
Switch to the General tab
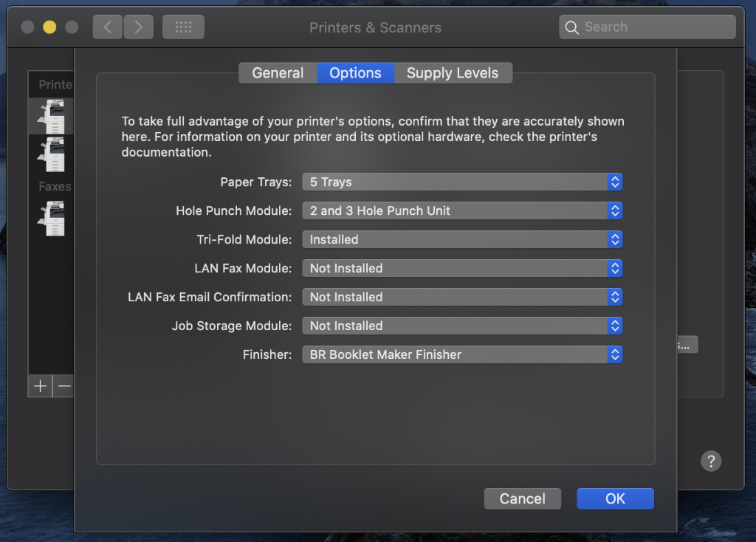278,72
